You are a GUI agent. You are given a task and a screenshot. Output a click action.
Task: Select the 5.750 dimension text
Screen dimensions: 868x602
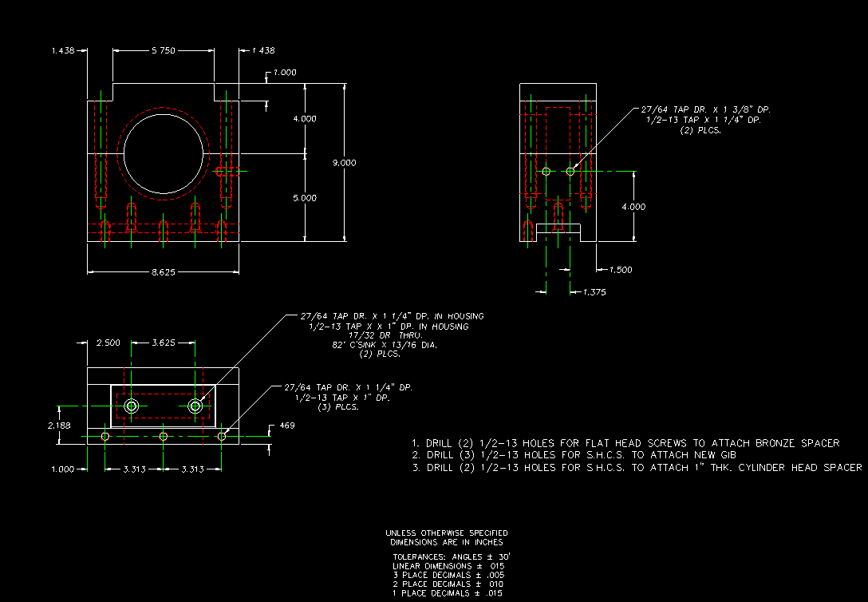(x=164, y=50)
